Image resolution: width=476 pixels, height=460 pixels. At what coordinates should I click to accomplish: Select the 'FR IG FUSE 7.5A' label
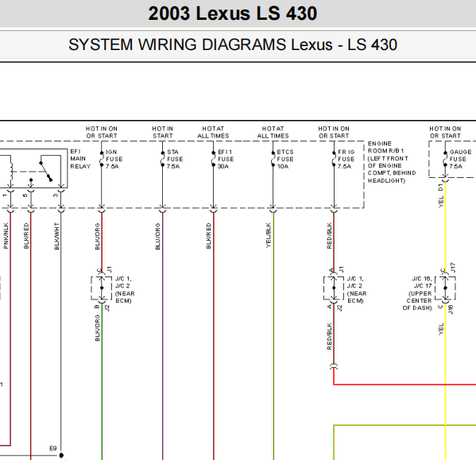346,159
